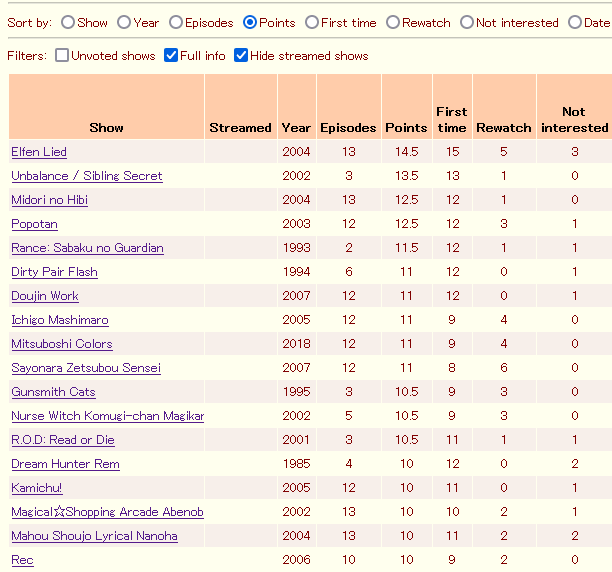The height and width of the screenshot is (572, 612).
Task: Sort the table by Rewatch
Action: 393,22
